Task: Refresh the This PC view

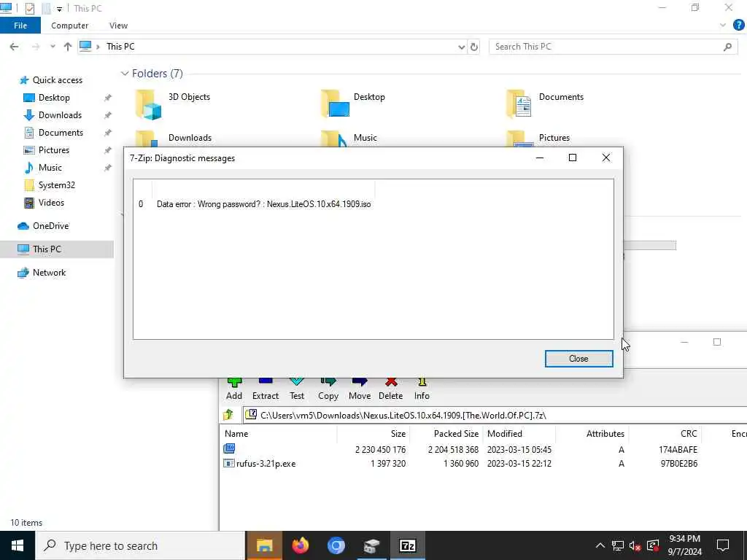Action: point(474,47)
